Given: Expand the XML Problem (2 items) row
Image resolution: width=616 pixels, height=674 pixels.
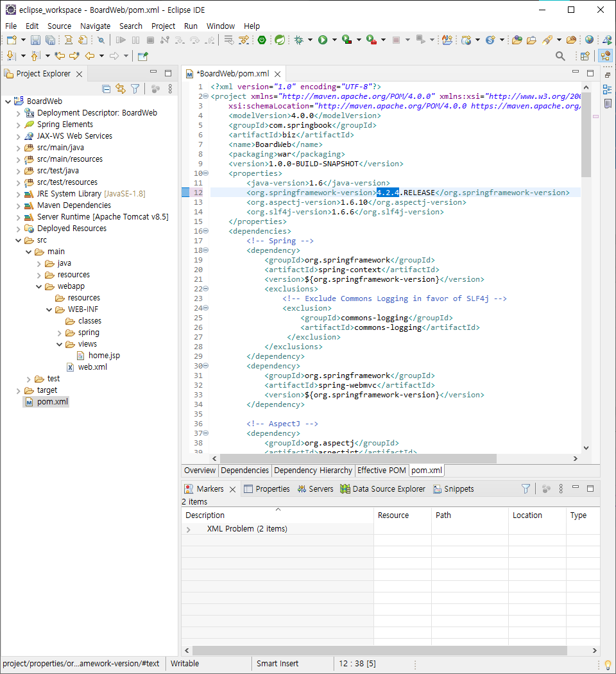Looking at the screenshot, I should [189, 530].
